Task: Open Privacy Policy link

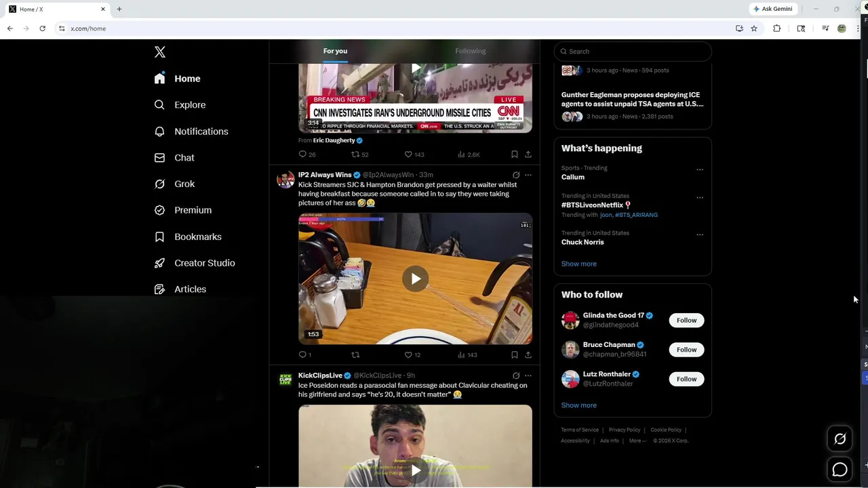Action: (x=625, y=430)
